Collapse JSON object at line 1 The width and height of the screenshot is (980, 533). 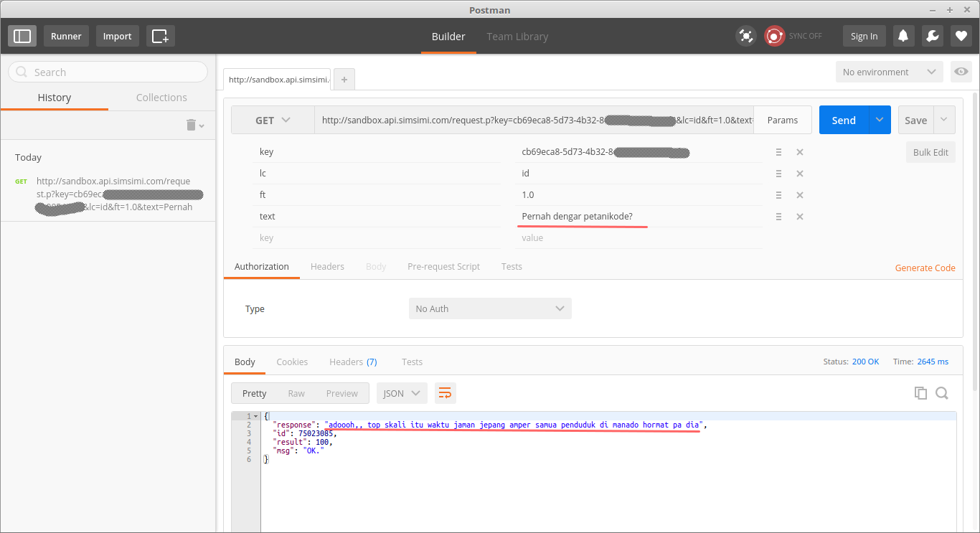[x=255, y=416]
